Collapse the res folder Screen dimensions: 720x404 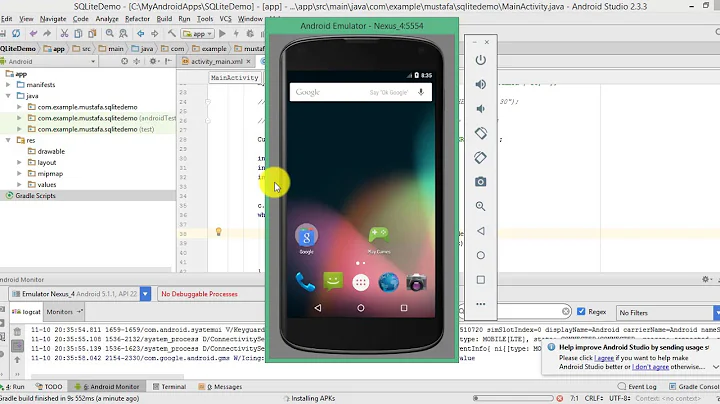pos(8,140)
